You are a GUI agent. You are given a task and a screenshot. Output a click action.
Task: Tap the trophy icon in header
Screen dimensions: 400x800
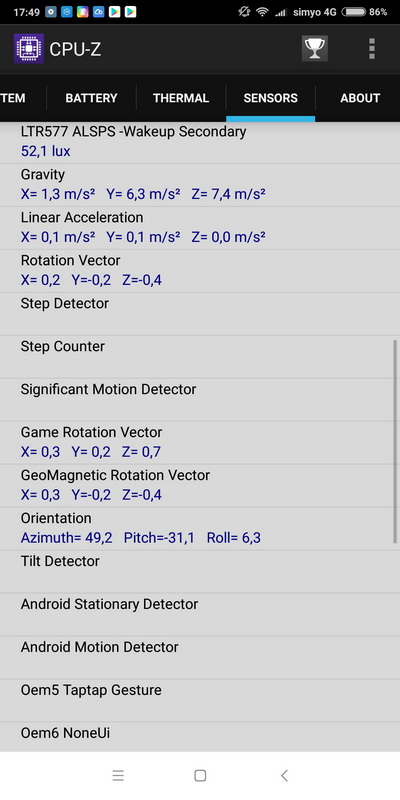[x=315, y=48]
